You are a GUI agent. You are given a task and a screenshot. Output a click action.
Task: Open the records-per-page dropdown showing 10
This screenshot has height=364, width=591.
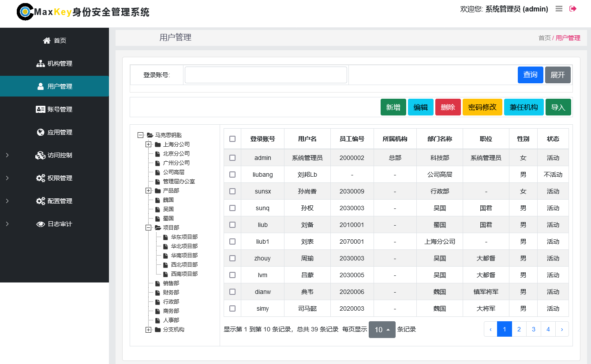coord(382,330)
